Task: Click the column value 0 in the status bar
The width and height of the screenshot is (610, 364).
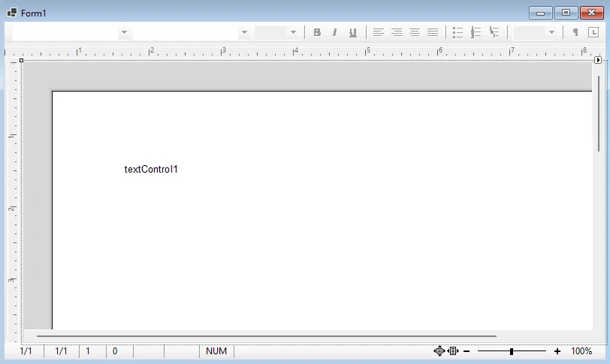Action: [x=115, y=351]
